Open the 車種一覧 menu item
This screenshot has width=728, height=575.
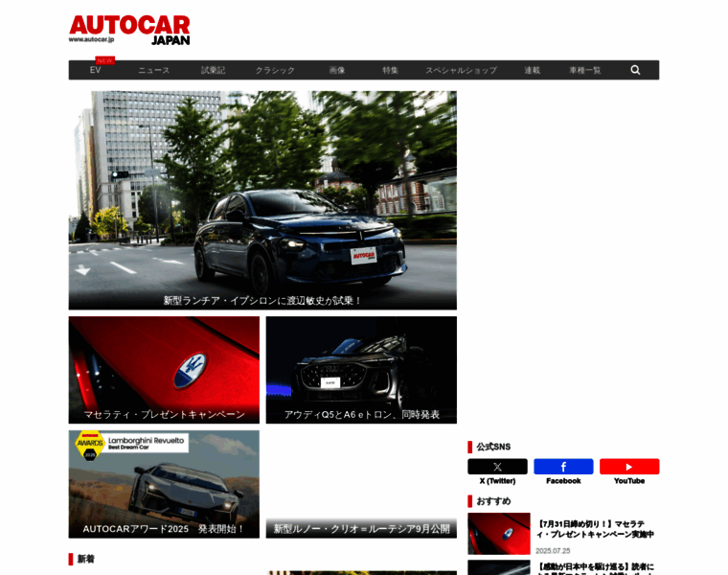(585, 70)
